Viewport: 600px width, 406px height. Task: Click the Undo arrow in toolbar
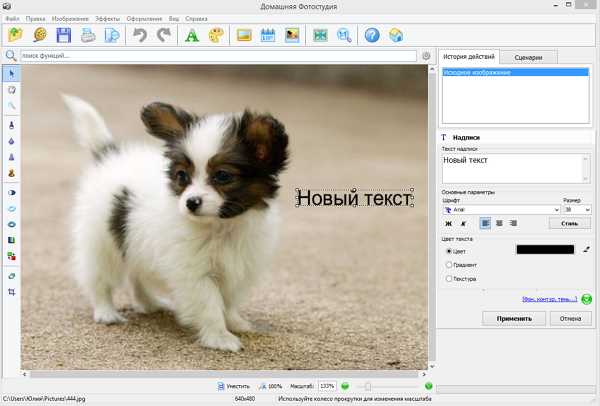[140, 35]
